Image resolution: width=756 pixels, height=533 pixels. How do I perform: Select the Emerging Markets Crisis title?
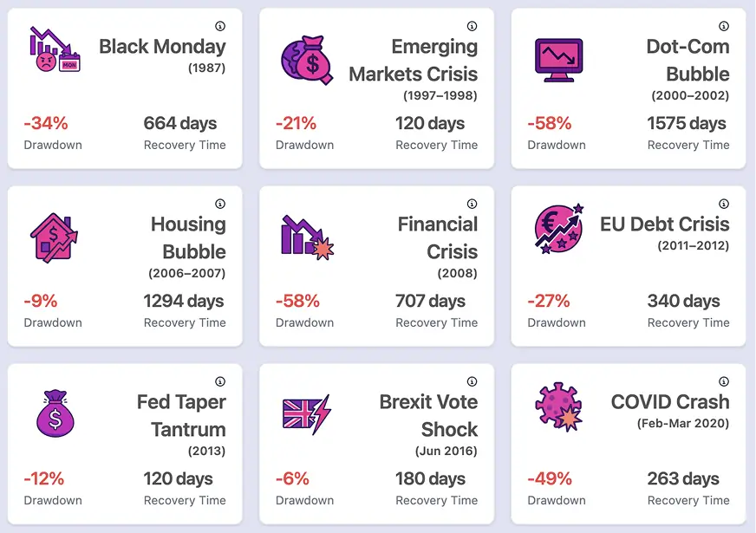tap(414, 60)
